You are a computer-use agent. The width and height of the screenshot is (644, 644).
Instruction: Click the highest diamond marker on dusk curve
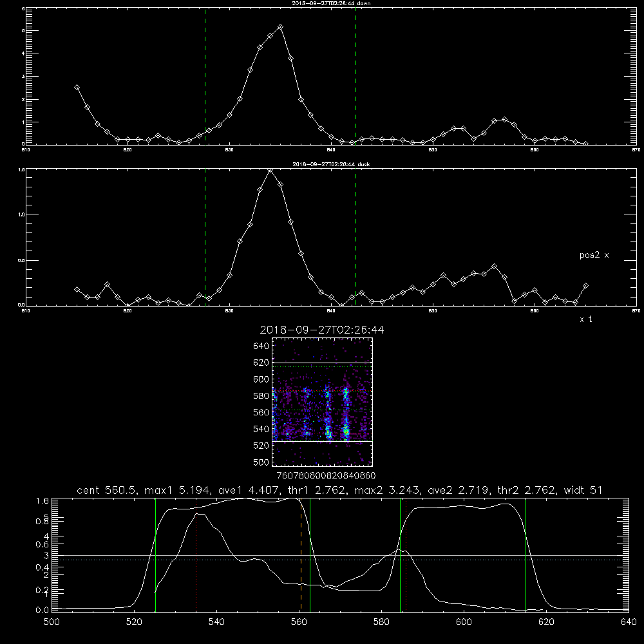(270, 171)
